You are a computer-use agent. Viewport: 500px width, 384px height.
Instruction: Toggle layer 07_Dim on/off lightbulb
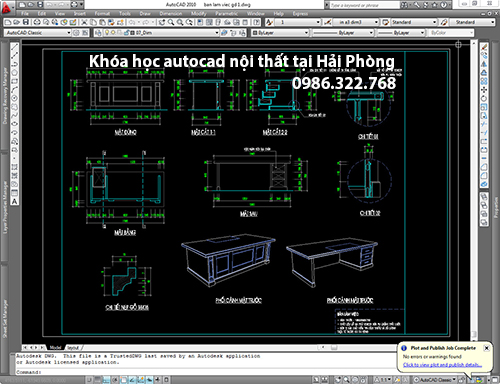pos(107,33)
